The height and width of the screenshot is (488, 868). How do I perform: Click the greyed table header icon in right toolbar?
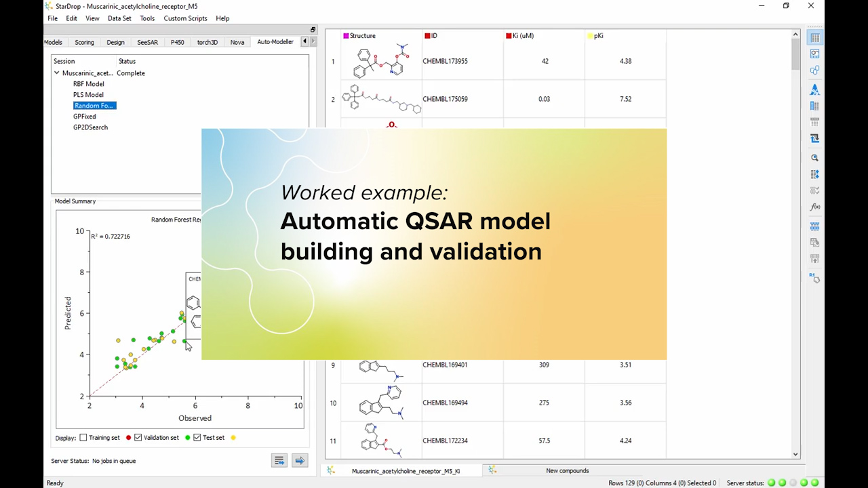point(814,122)
